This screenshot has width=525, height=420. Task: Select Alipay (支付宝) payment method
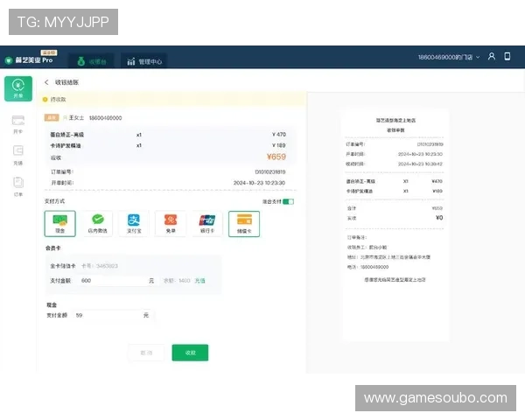(134, 223)
